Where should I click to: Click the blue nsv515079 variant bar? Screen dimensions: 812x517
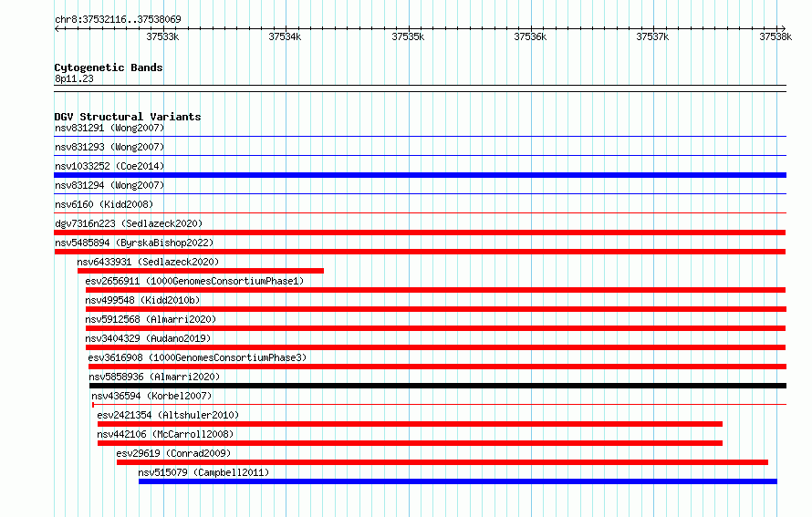pyautogui.click(x=458, y=481)
